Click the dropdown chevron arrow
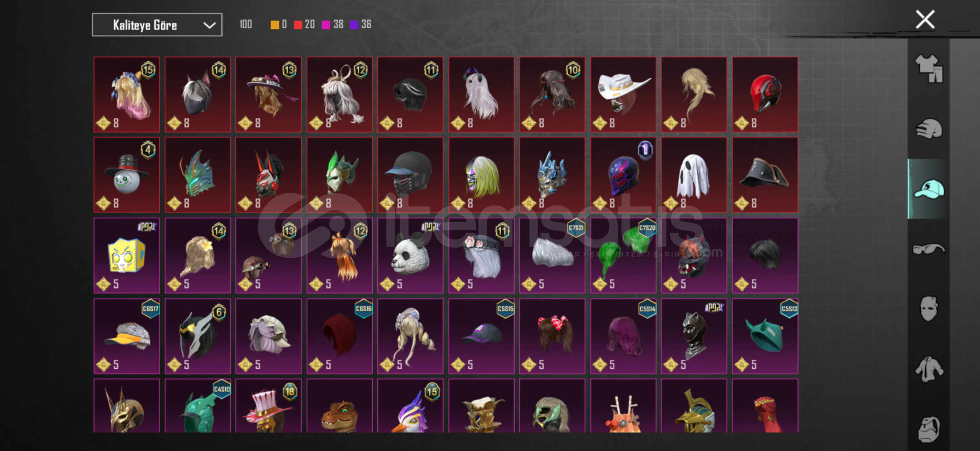Viewport: 980px width, 451px height. click(x=209, y=25)
